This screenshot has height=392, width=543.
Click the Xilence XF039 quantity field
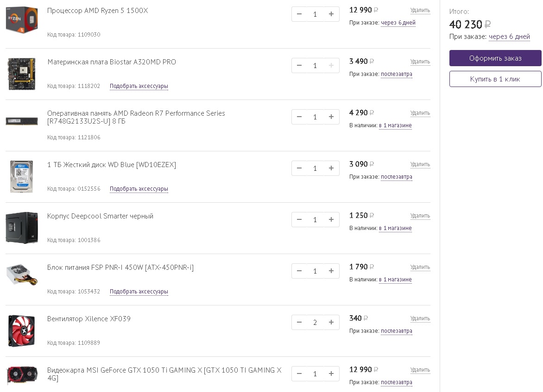click(315, 323)
